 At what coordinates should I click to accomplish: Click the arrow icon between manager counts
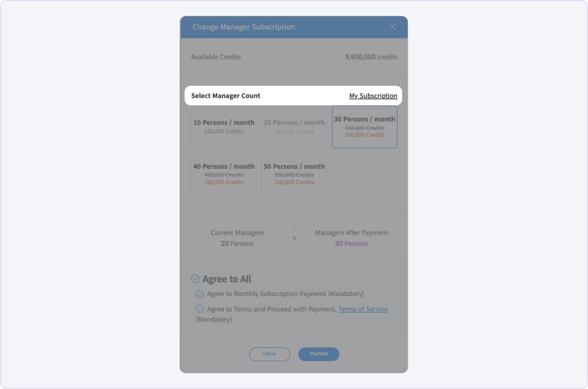(294, 239)
